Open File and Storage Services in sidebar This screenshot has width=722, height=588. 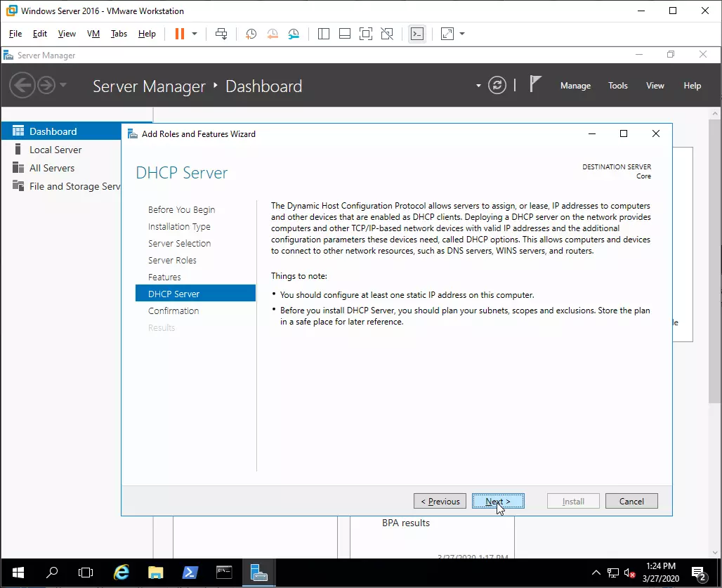[61, 186]
